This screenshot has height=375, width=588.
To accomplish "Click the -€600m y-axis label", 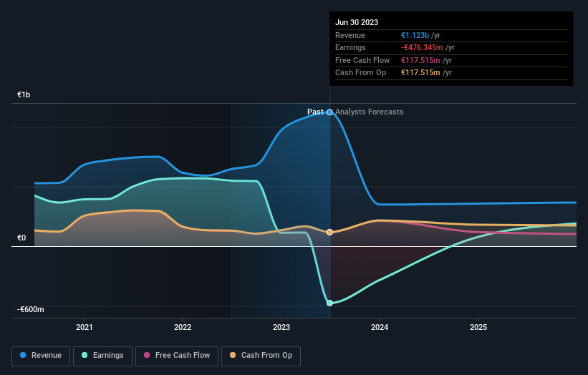I will point(30,309).
